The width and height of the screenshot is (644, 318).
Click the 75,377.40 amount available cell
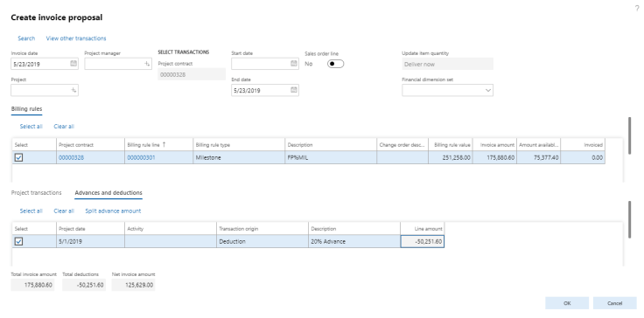tap(539, 157)
